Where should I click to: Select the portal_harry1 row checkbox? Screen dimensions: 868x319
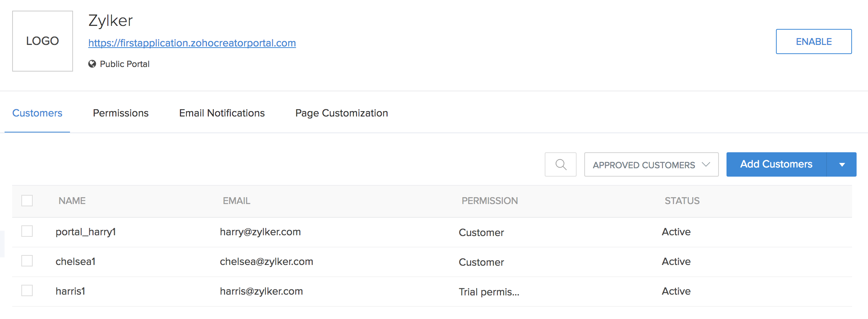tap(27, 231)
